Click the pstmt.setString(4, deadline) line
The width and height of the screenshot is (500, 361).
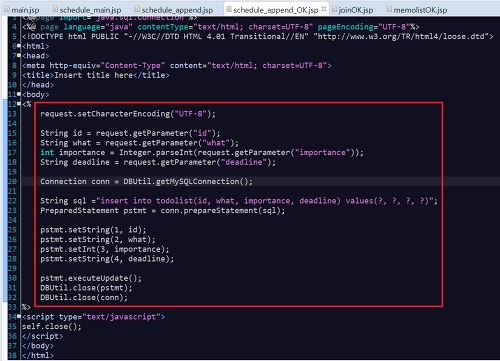click(x=107, y=259)
